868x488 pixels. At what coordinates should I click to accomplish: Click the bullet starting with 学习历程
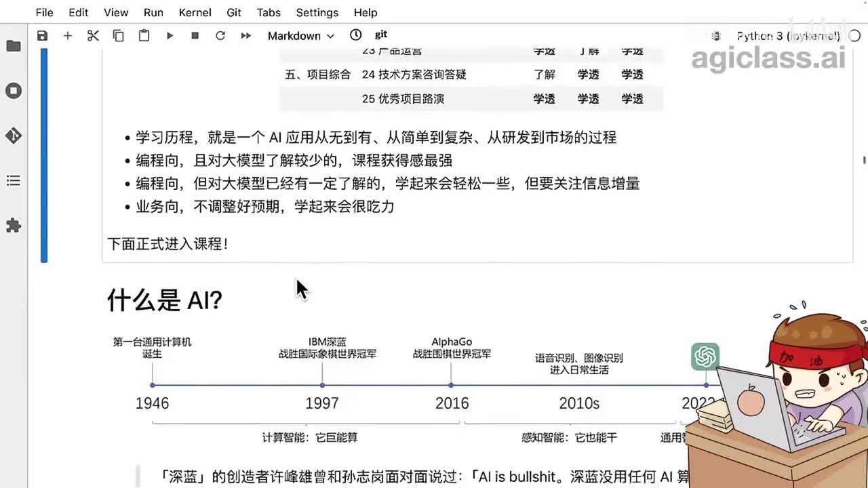pyautogui.click(x=376, y=138)
